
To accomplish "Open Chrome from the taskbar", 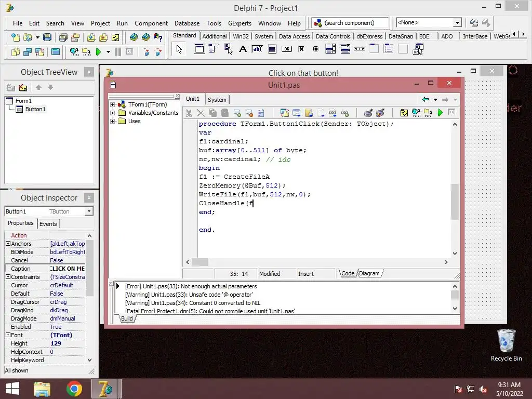I will [x=74, y=389].
